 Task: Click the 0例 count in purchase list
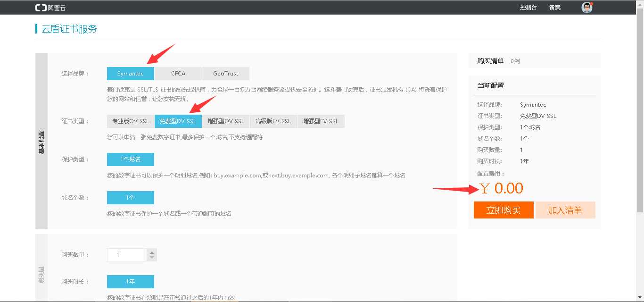(515, 61)
